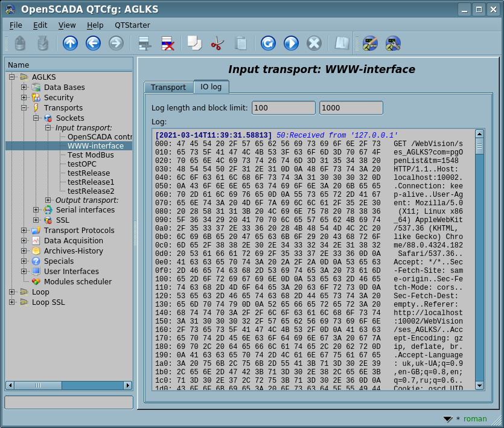Click the Transports lightning icon

(36, 107)
